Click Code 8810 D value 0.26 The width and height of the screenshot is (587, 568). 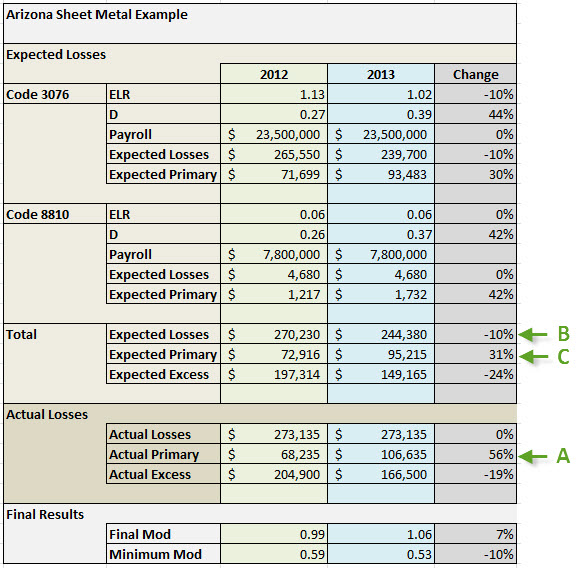274,234
